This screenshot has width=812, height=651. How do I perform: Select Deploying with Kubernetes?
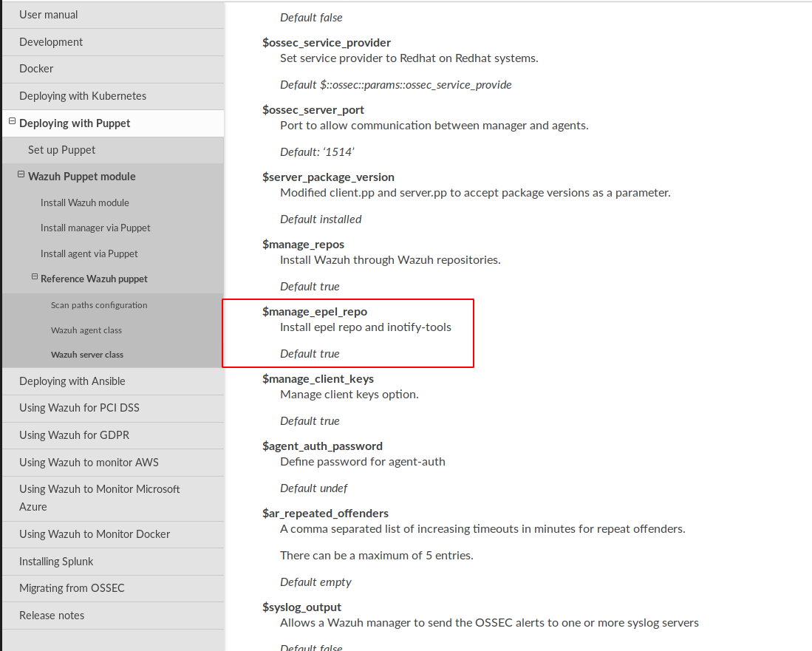[x=81, y=95]
